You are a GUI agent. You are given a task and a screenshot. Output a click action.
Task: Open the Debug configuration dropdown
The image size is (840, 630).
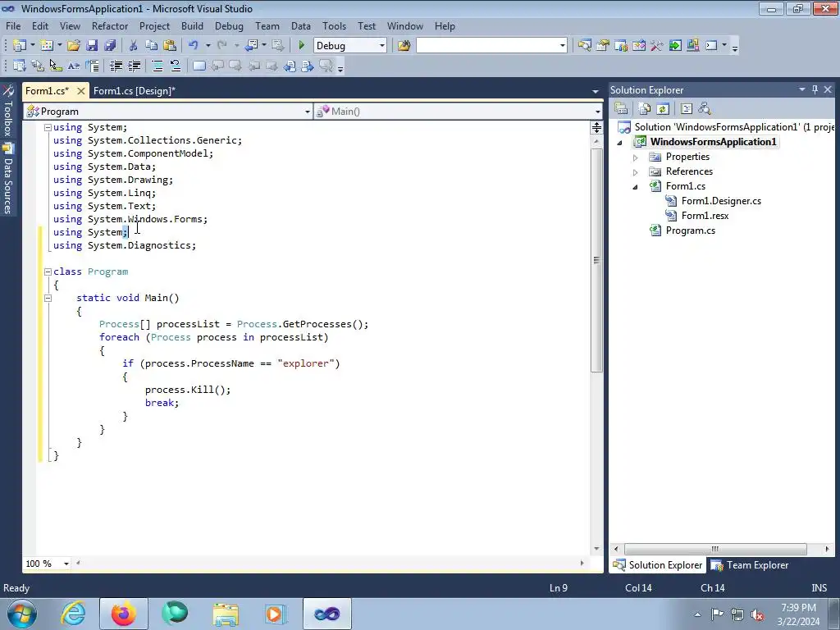[x=381, y=46]
